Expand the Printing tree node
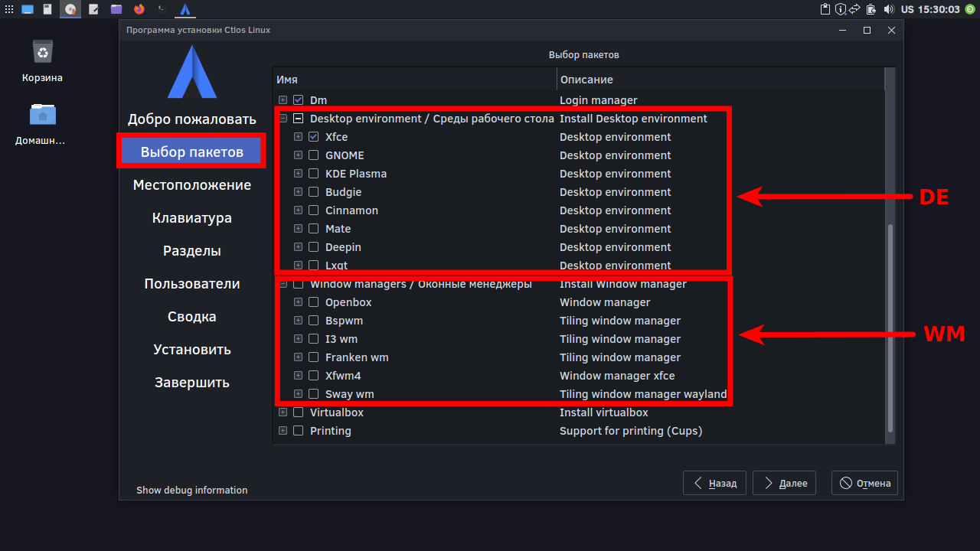The height and width of the screenshot is (551, 980). coord(283,431)
